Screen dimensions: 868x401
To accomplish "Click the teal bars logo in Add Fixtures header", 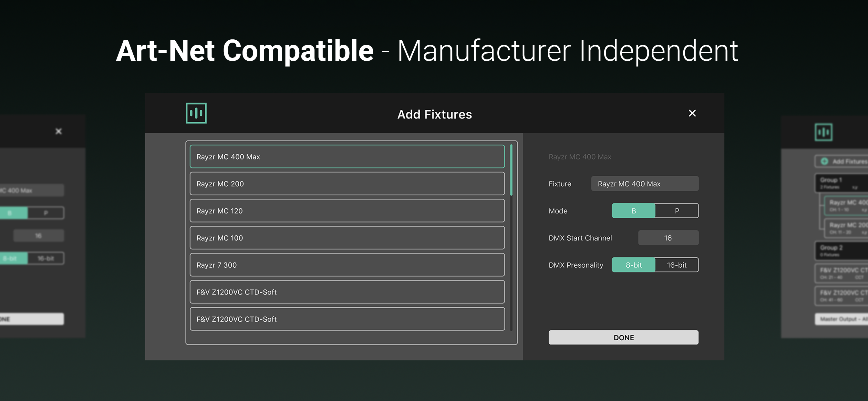I will [x=196, y=113].
